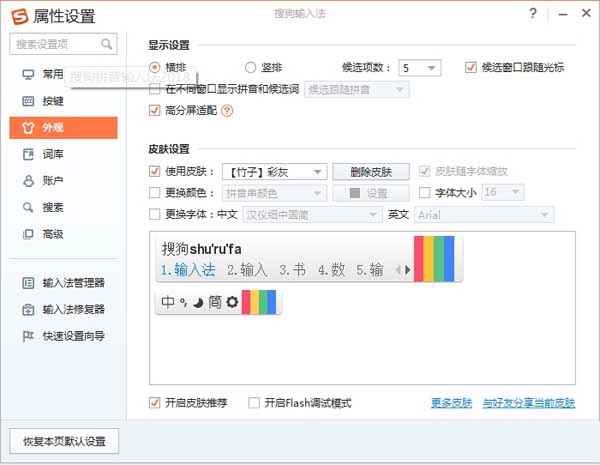Click the rainbow stripe on the status bar preview
Viewport: 600px width, 465px height.
pyautogui.click(x=259, y=302)
